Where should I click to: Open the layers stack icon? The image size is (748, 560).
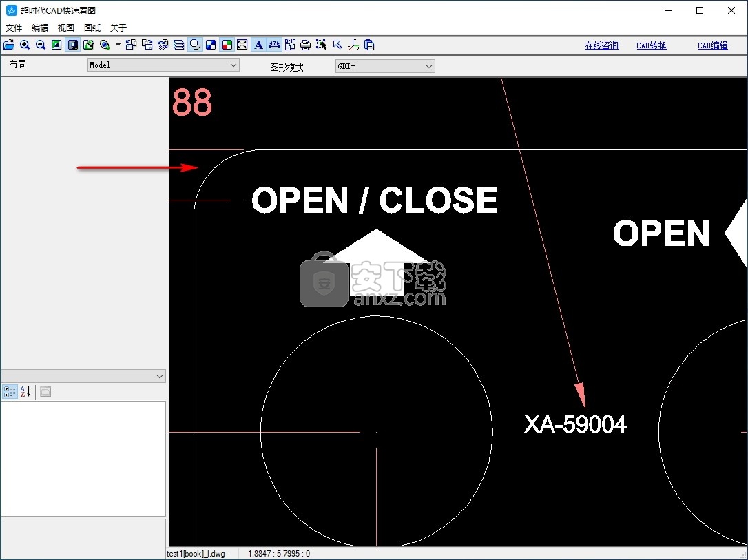click(x=179, y=45)
